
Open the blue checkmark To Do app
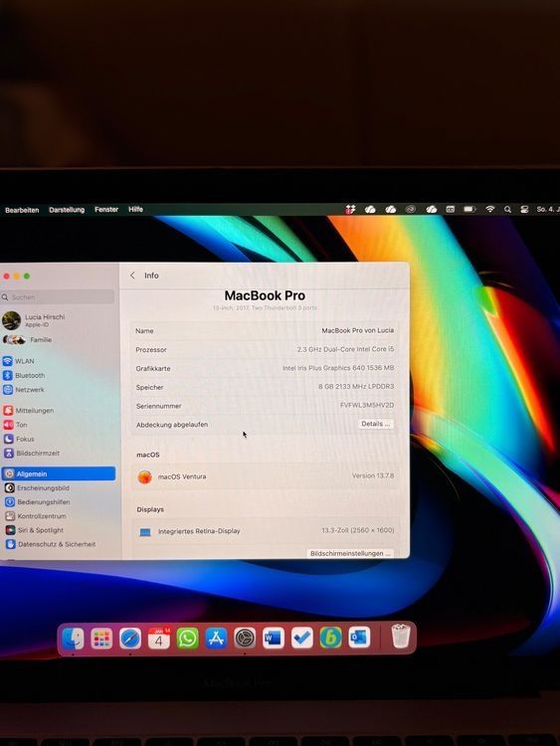click(301, 638)
